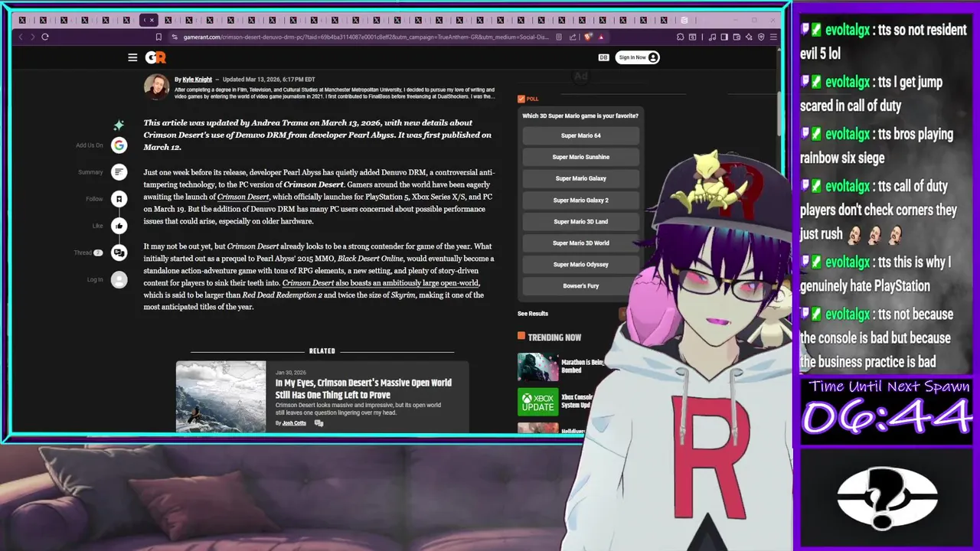Click the Game Rant GR logo
Viewport: 980px width, 551px height.
click(x=155, y=57)
